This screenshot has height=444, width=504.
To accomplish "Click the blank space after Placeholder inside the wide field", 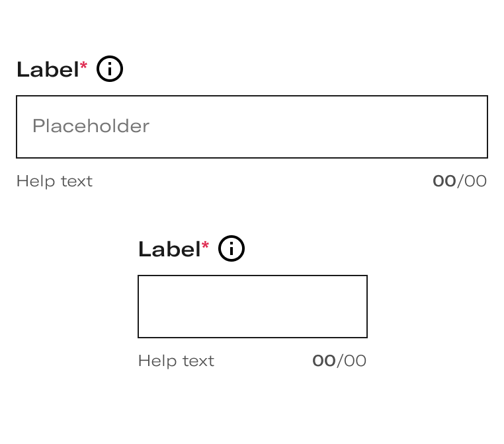I will (318, 127).
